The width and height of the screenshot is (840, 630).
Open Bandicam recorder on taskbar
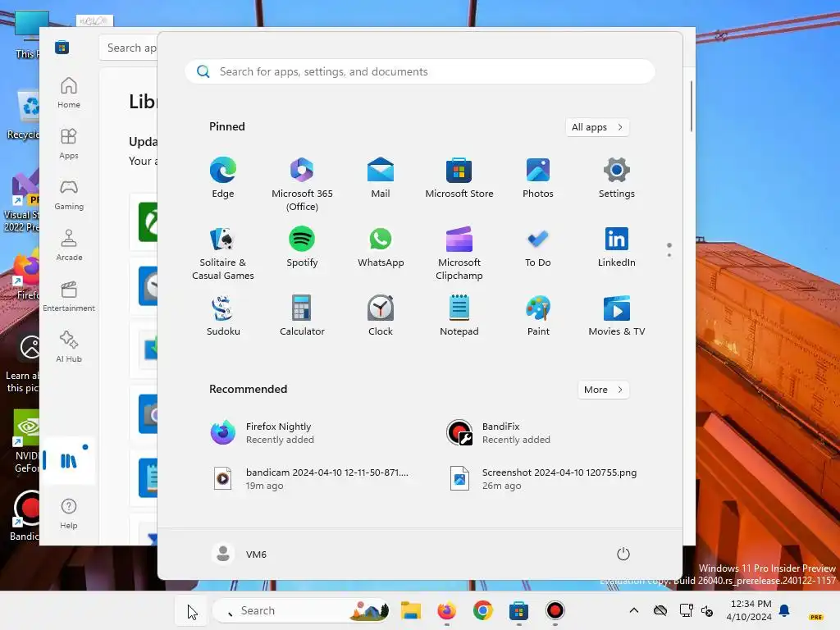(x=555, y=610)
